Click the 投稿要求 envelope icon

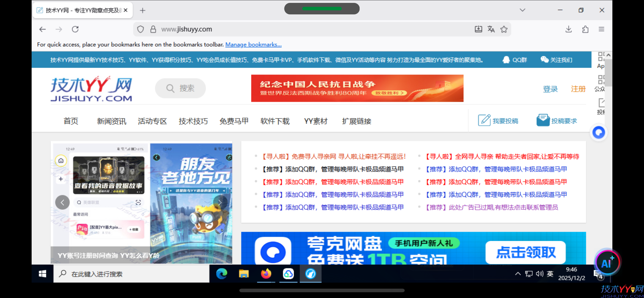pos(543,120)
